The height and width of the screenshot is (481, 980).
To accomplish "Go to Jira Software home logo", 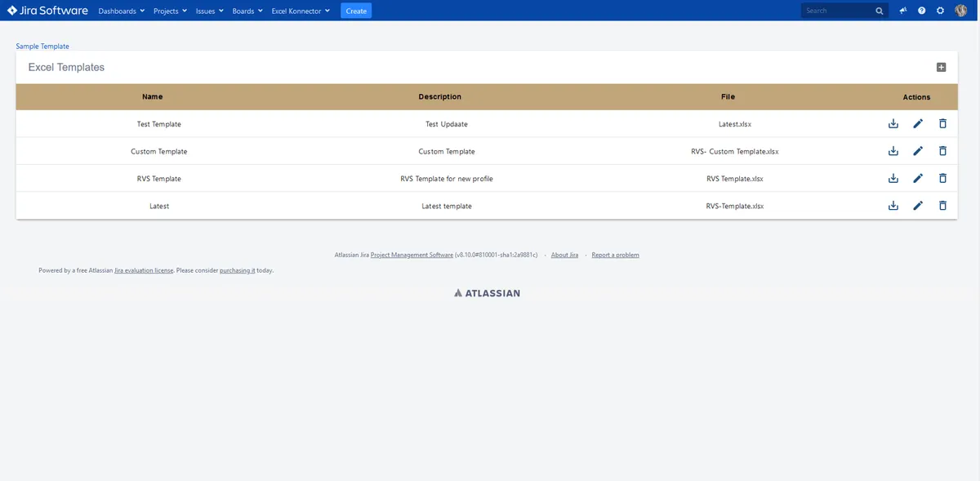I will 47,11.
